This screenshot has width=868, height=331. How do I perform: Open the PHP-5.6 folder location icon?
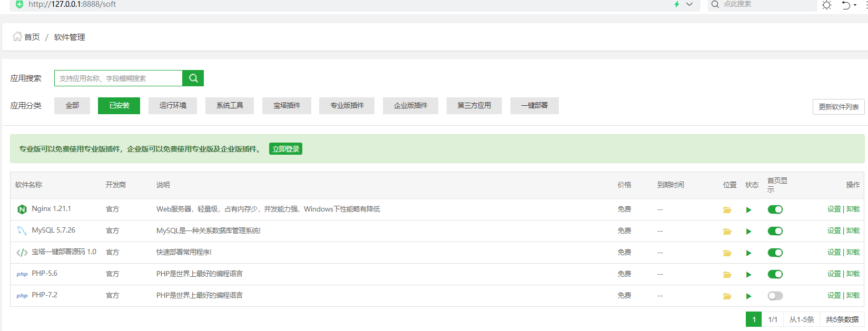(727, 275)
